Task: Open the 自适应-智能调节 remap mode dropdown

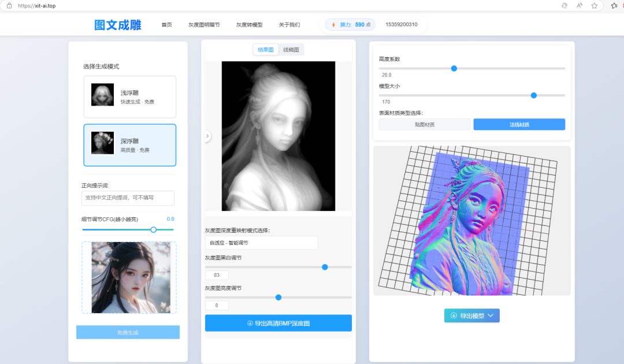Action: coord(262,243)
